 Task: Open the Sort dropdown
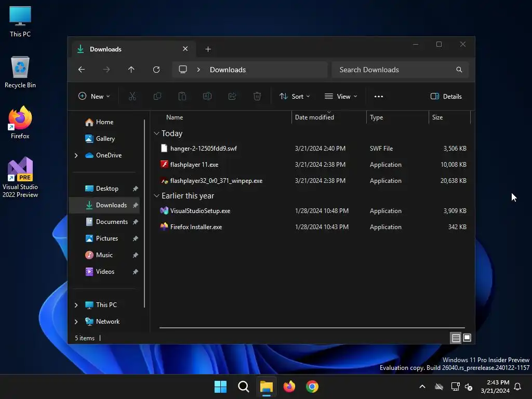(295, 96)
